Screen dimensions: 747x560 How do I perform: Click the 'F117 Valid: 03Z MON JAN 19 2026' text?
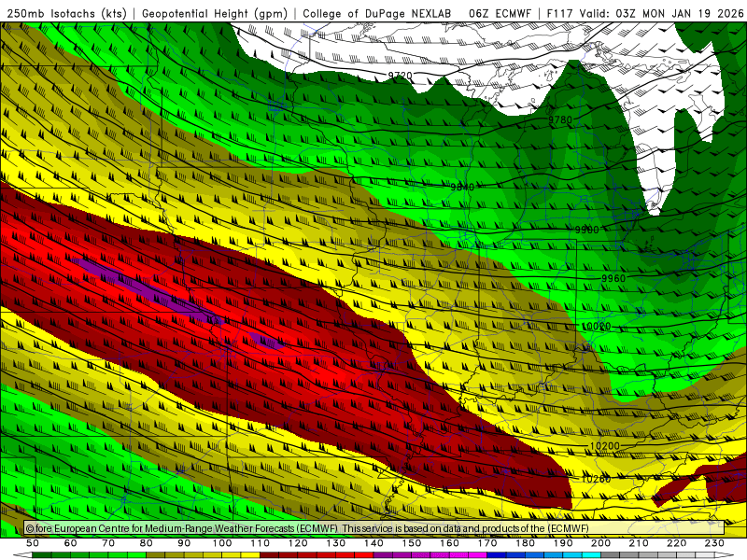(x=645, y=13)
